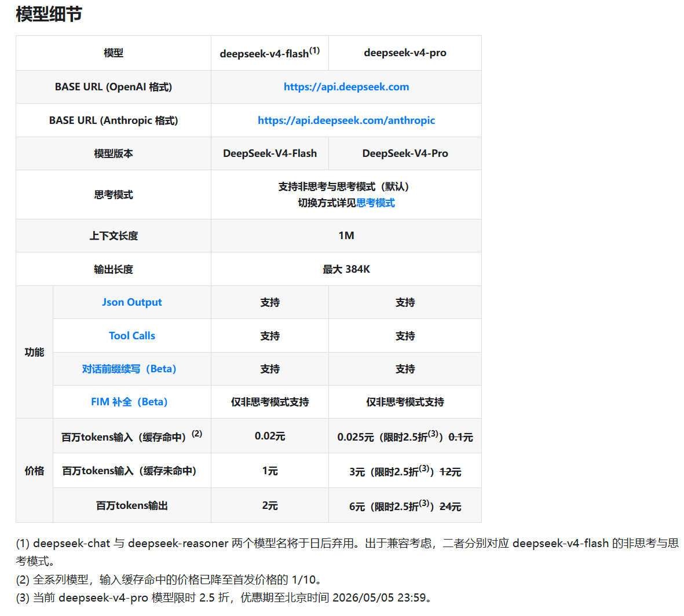Click the crossed-out 24元 old price
The image size is (684, 616).
pyautogui.click(x=449, y=505)
